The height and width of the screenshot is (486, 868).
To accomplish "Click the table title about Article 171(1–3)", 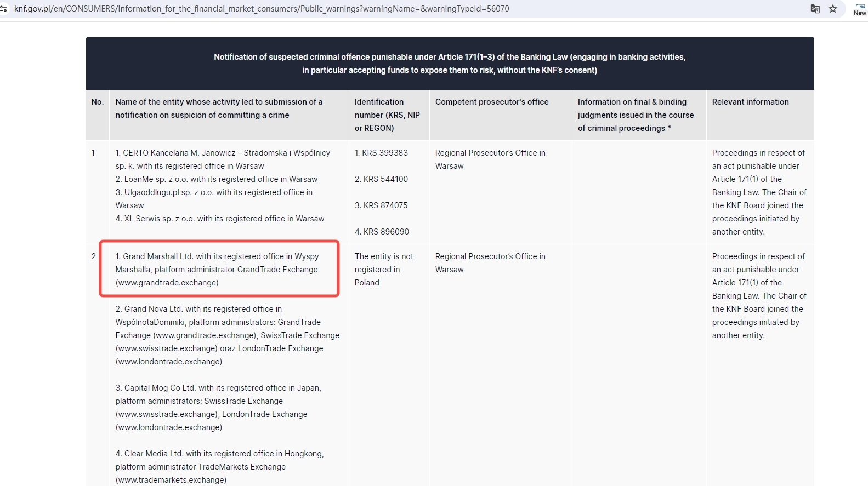I will coord(449,64).
